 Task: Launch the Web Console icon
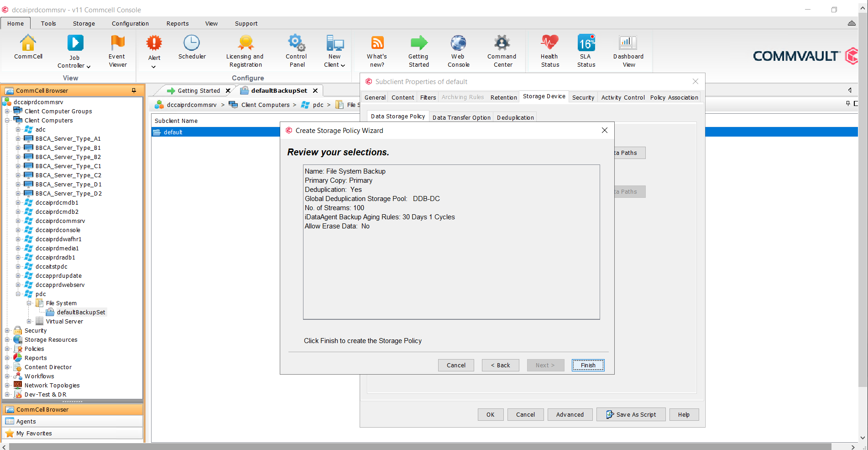pyautogui.click(x=458, y=43)
